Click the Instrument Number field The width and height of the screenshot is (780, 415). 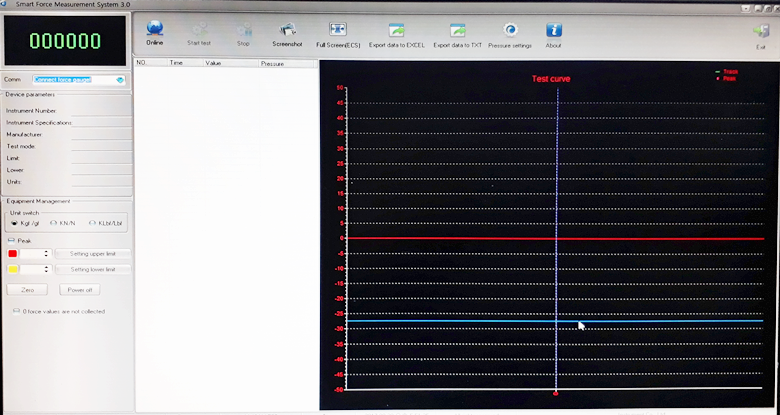[x=101, y=111]
